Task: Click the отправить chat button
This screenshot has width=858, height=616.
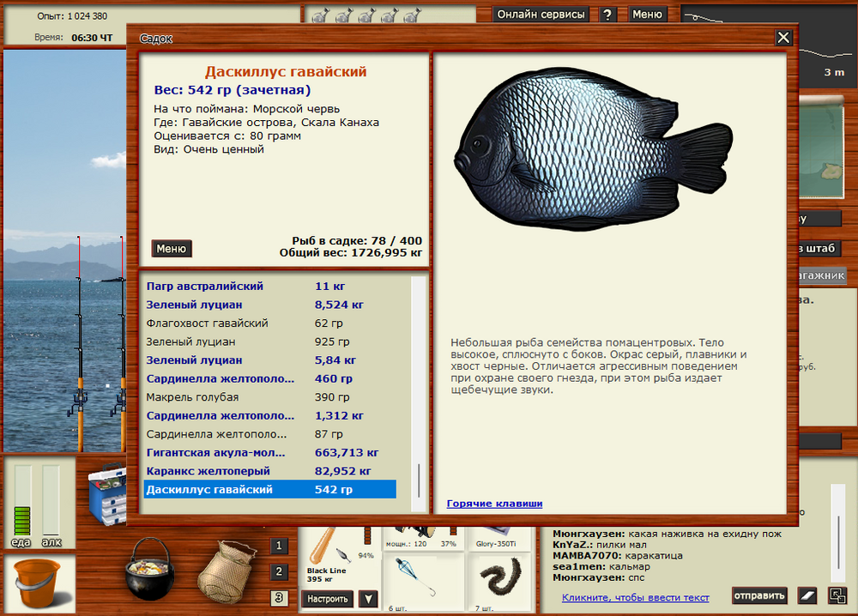Action: point(758,595)
